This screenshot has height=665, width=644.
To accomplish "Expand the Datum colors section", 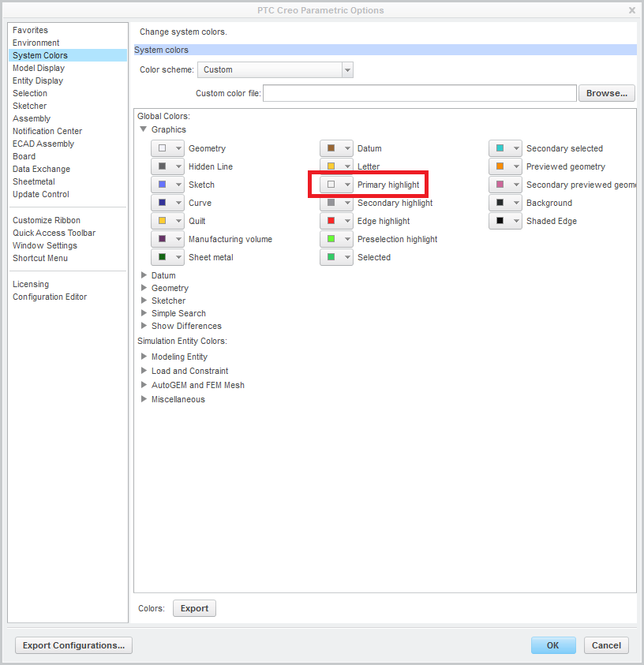I will click(144, 275).
